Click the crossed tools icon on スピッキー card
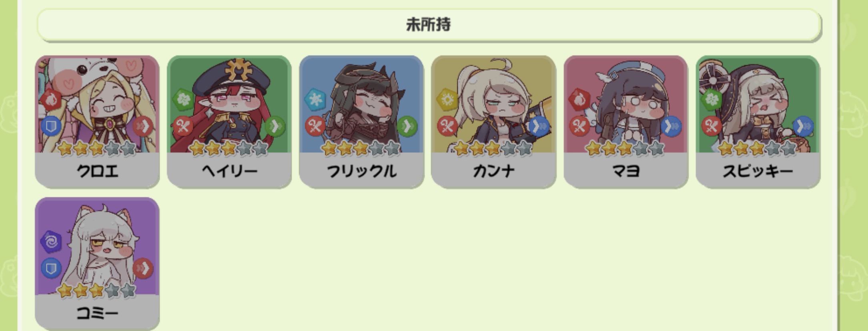The height and width of the screenshot is (331, 868). 711,127
